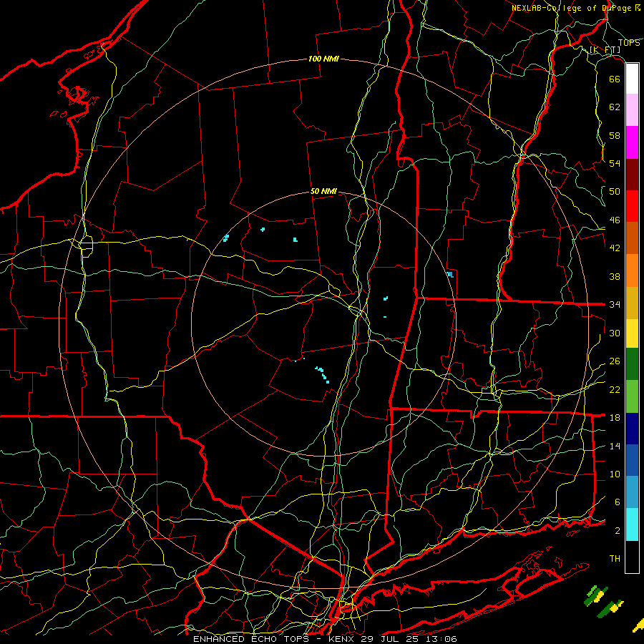Click legend value '34'

(615, 304)
